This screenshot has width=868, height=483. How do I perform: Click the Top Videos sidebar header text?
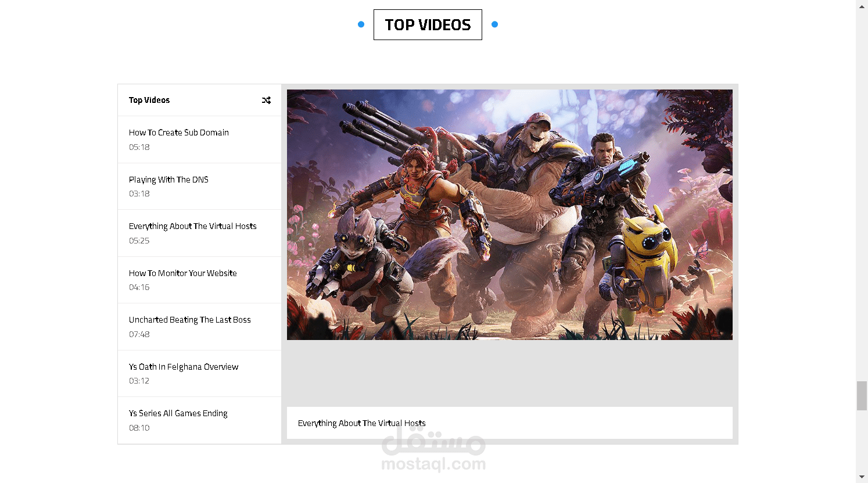click(149, 100)
